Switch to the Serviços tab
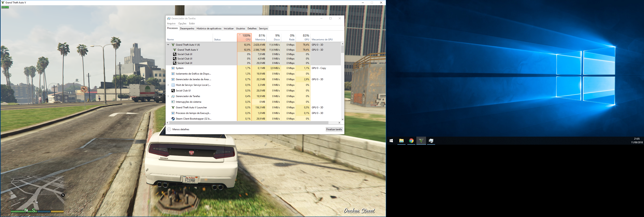This screenshot has height=217, width=644. click(x=263, y=29)
